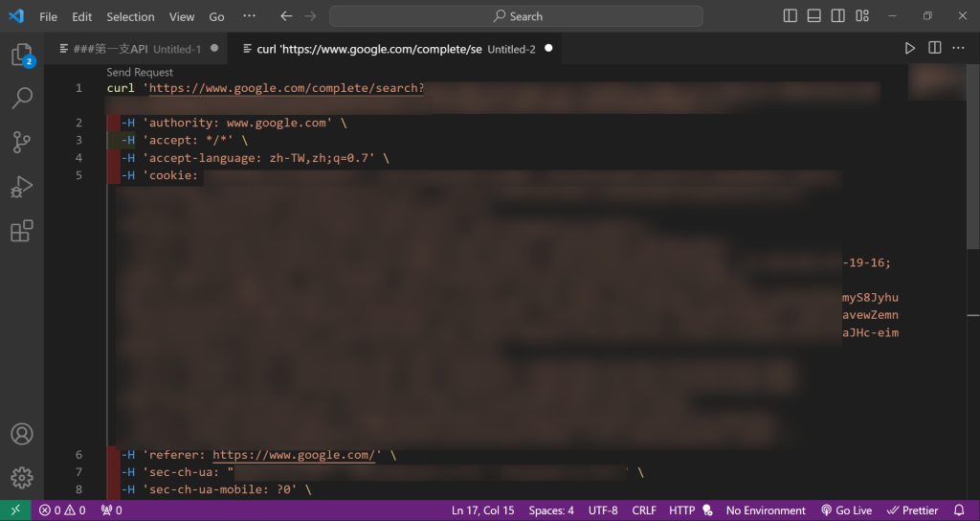The image size is (980, 521).
Task: Switch to the Untitled-1 tab
Action: tap(136, 49)
